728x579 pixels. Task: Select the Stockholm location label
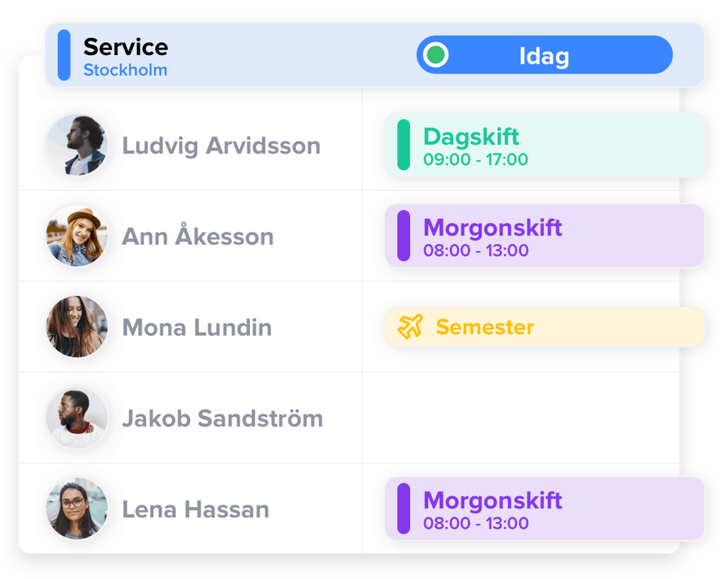(125, 70)
